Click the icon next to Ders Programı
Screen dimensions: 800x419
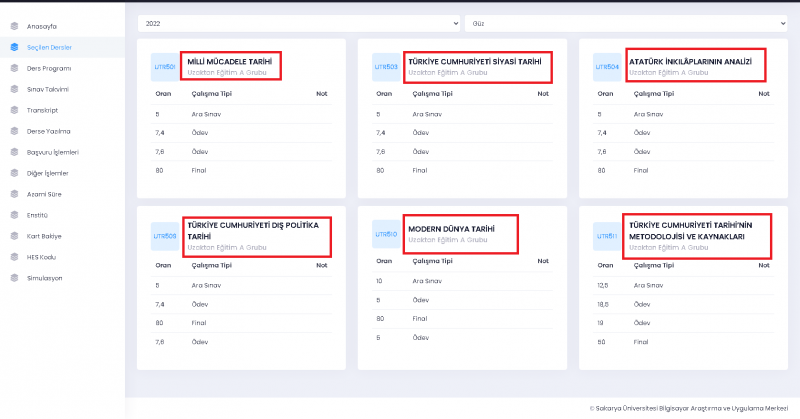(15, 68)
